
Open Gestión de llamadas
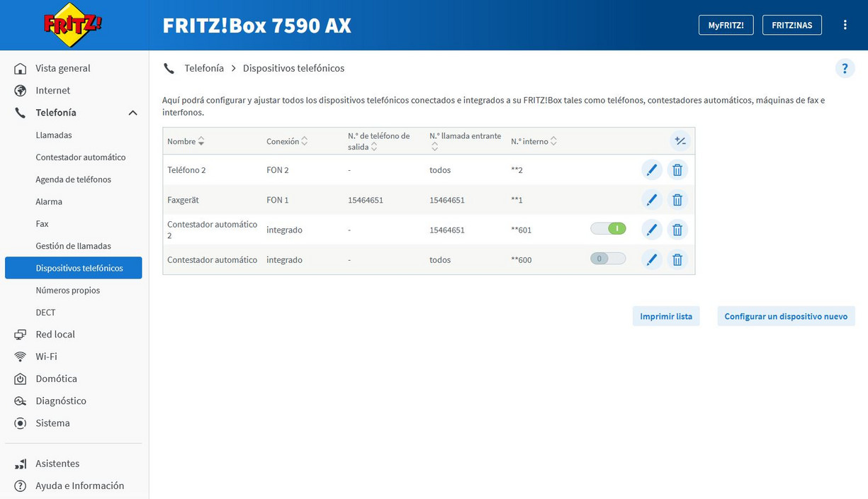pos(73,246)
